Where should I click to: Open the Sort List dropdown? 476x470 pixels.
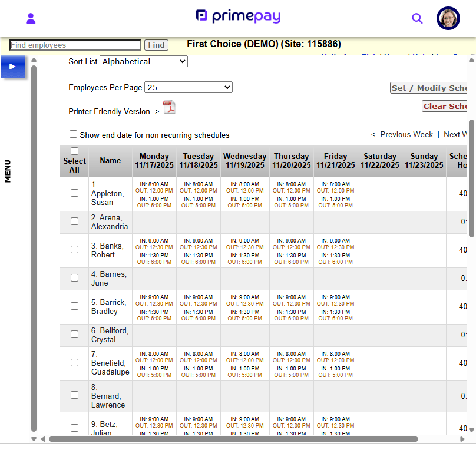[144, 61]
